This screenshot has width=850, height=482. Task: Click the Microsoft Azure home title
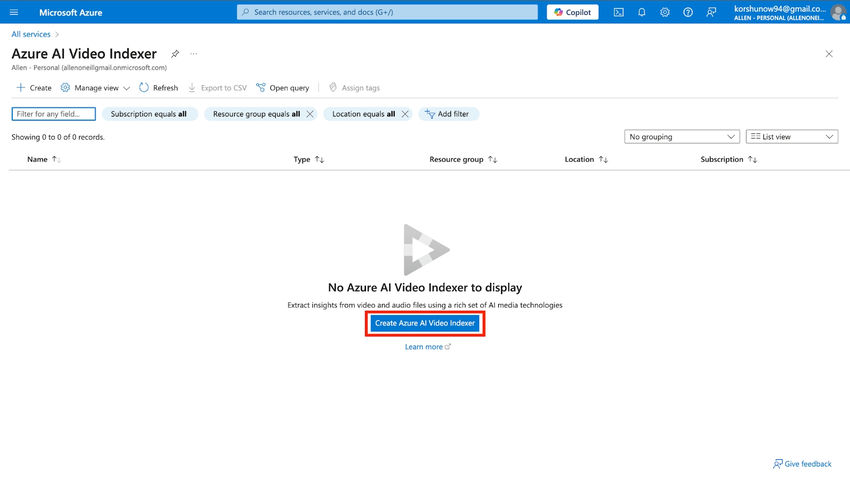70,12
